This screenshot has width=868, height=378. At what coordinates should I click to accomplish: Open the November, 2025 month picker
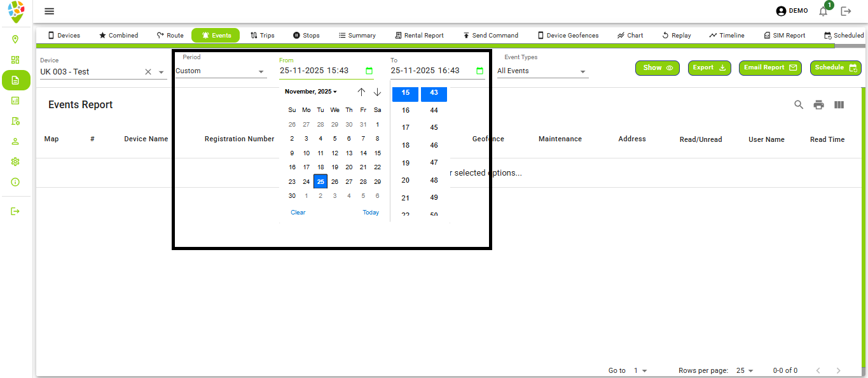click(x=311, y=92)
